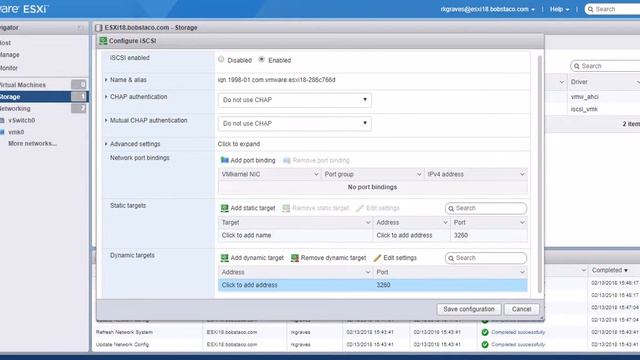Click the Configure iSCSI dialog title icon
This screenshot has width=640, height=360.
[103, 41]
